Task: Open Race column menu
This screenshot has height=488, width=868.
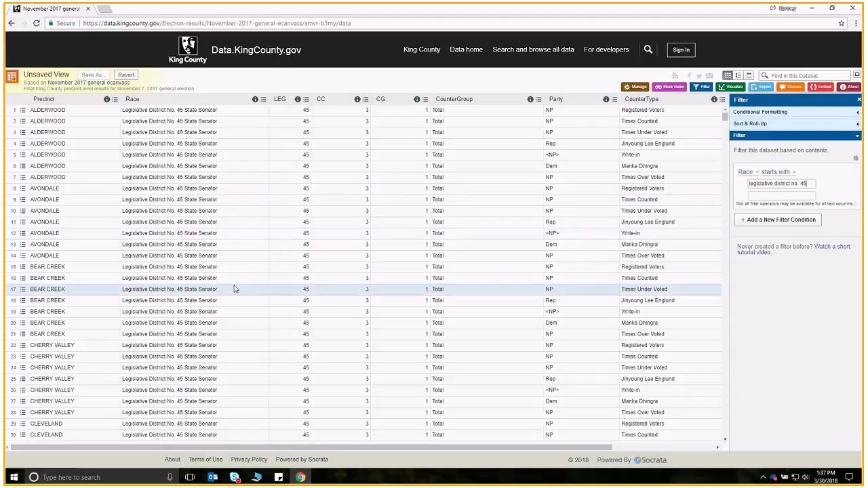Action: click(263, 99)
